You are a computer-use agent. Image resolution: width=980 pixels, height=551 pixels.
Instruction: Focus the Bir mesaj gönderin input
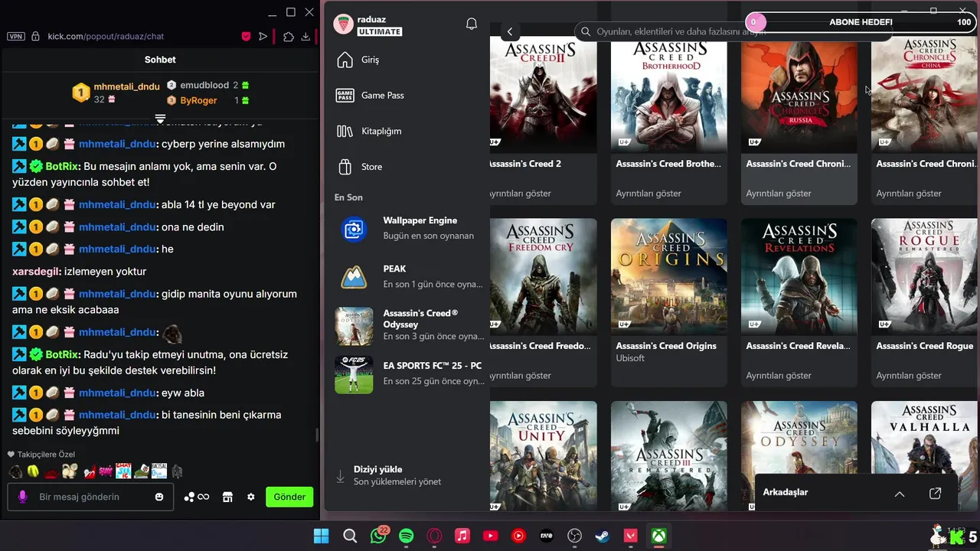pos(92,497)
